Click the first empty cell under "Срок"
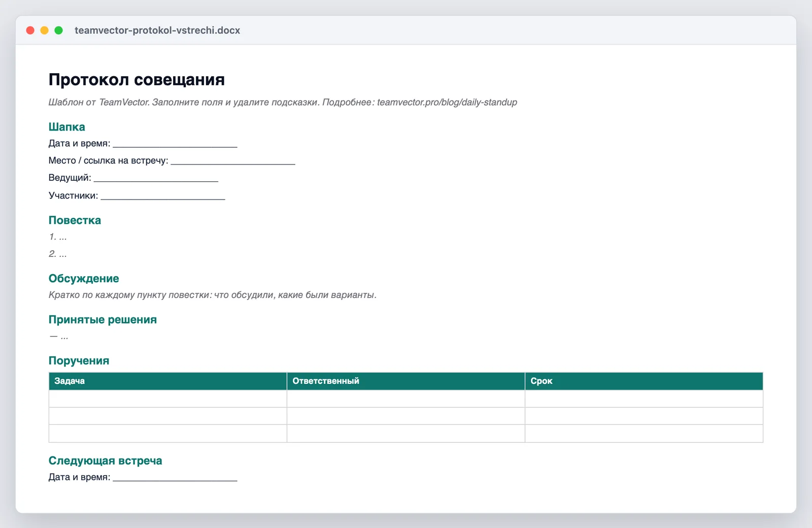The width and height of the screenshot is (812, 528). click(644, 399)
